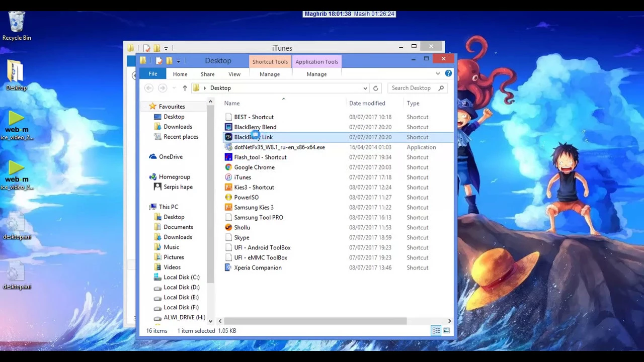
Task: Click the breadcrumb arrow before Desktop
Action: click(205, 88)
